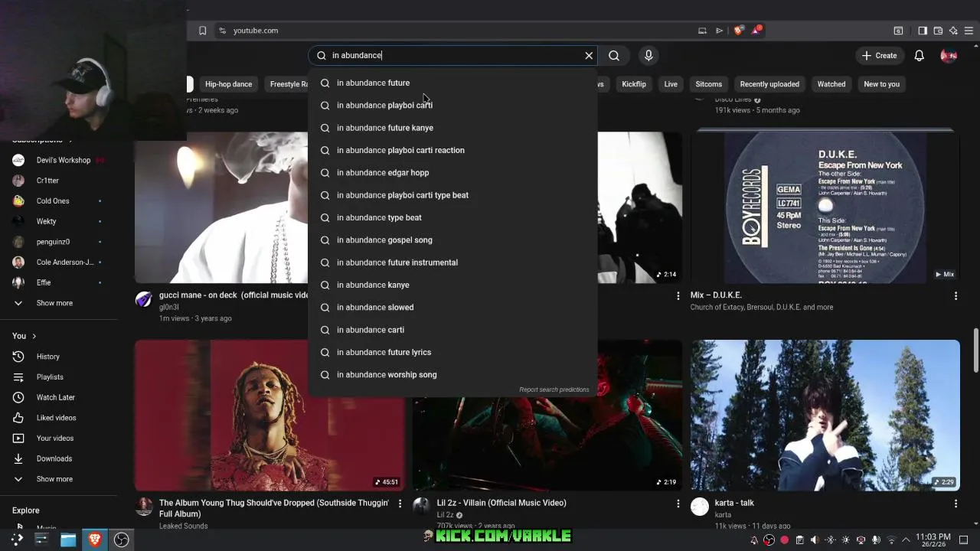Open History in sidebar

59,357
